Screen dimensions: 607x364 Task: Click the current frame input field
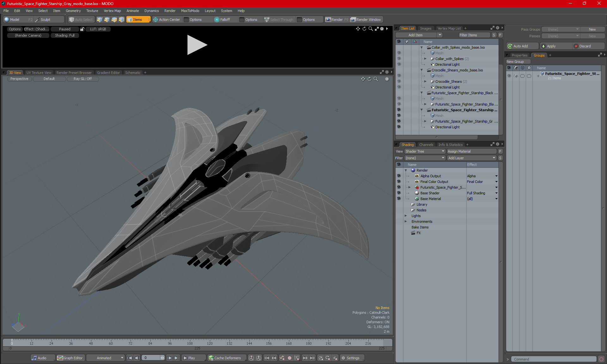(151, 358)
